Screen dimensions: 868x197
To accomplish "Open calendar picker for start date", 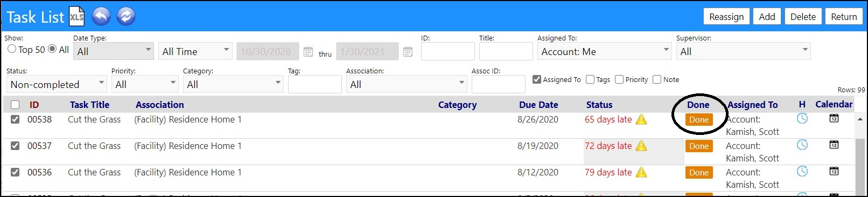I will [x=309, y=52].
